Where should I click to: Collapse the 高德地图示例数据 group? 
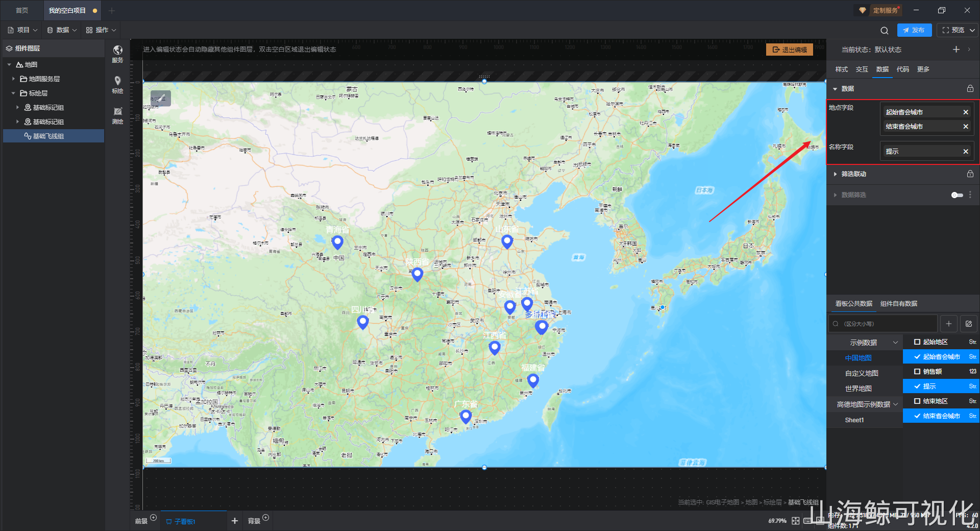click(895, 404)
